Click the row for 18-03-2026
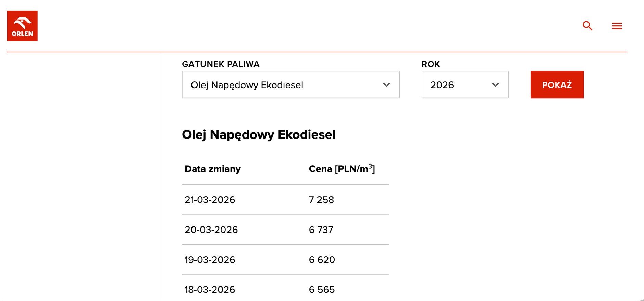Screen dimensions: 644x301 click(210, 289)
